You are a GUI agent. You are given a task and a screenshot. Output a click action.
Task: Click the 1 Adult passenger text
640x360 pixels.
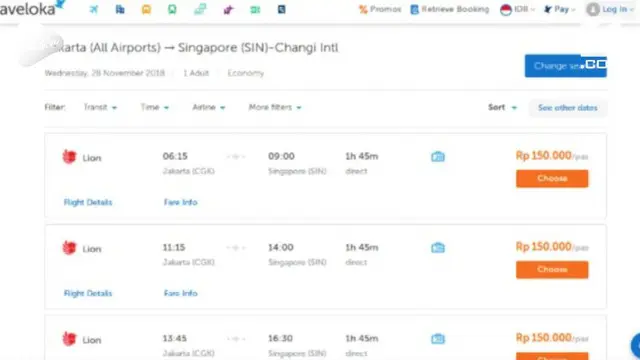point(196,73)
